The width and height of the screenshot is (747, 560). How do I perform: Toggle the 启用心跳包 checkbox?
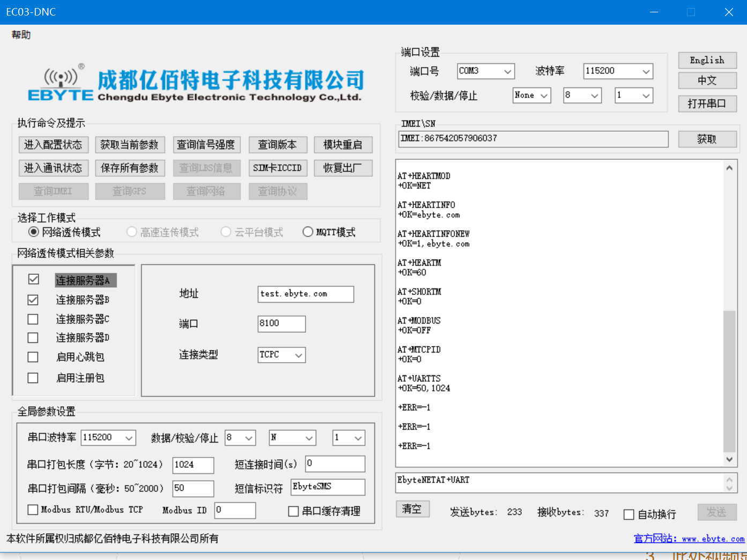33,357
